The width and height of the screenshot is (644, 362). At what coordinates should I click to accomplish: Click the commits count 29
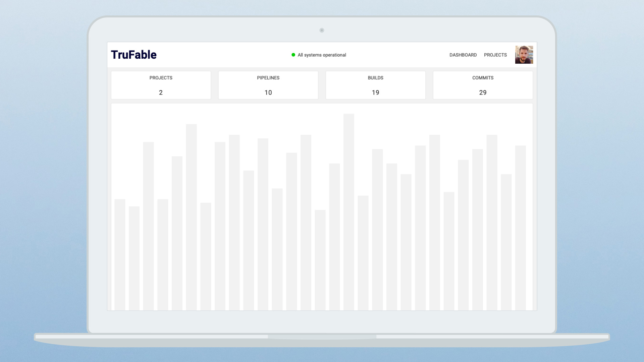coord(483,93)
